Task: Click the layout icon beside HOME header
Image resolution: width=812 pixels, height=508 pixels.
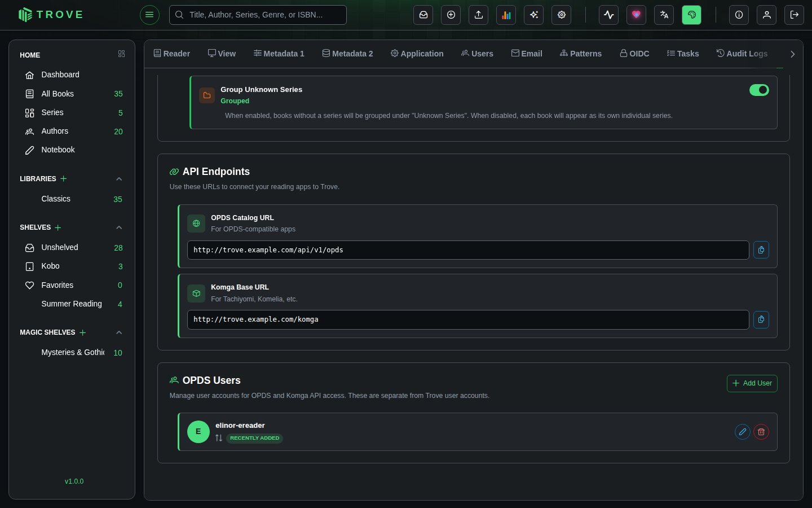Action: point(121,54)
